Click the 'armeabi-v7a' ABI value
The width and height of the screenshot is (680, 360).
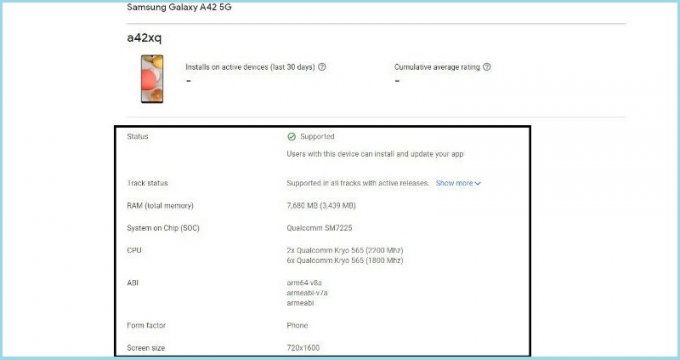click(x=307, y=293)
